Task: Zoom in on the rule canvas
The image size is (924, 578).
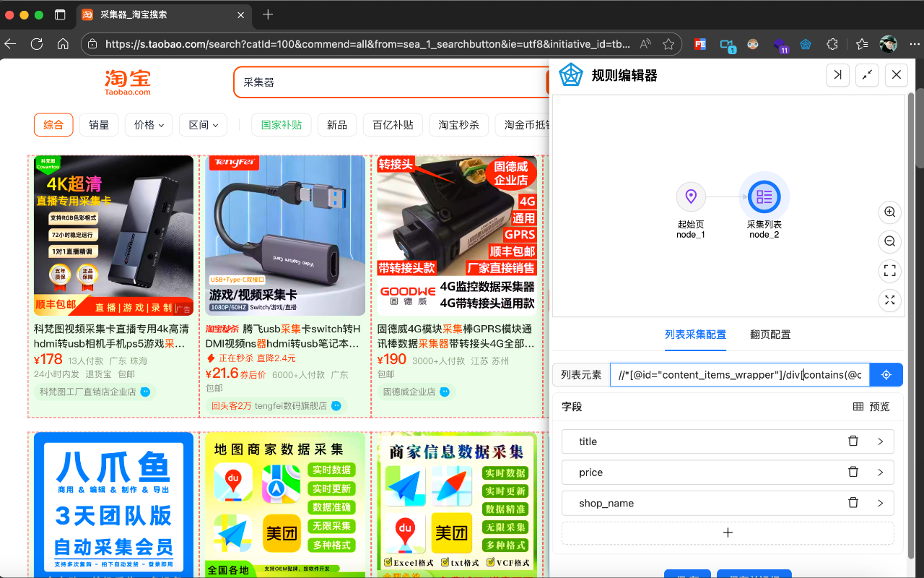Action: click(890, 212)
